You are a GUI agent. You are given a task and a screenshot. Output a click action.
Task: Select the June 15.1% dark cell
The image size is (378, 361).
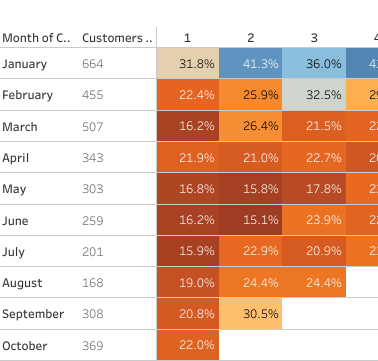coord(251,220)
